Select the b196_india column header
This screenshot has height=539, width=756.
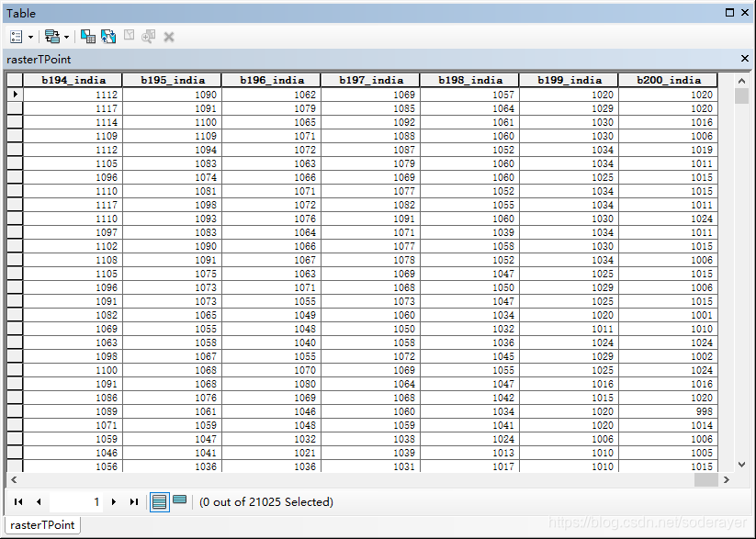272,80
